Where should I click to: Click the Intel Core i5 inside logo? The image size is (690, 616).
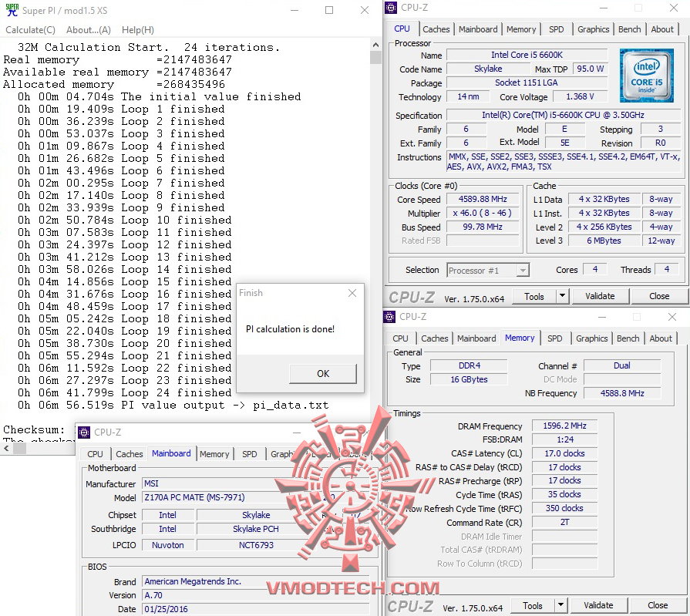(646, 76)
